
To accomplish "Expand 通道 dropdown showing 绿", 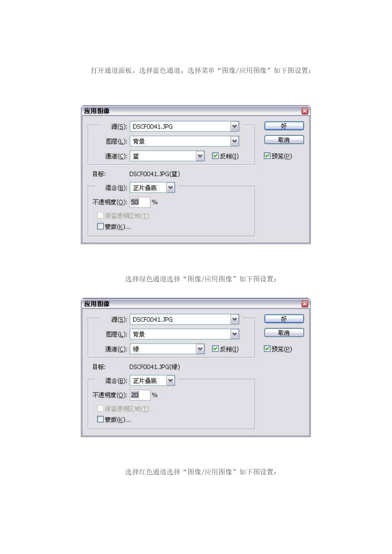I will (200, 349).
